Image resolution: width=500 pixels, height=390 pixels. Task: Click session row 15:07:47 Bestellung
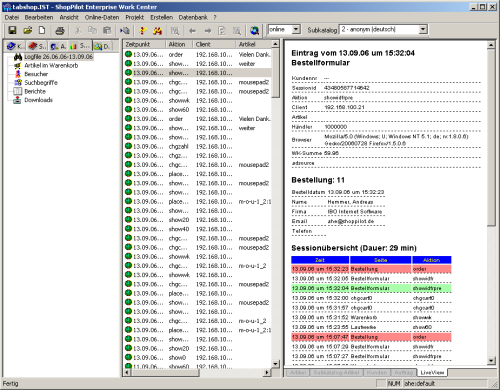pos(371,337)
